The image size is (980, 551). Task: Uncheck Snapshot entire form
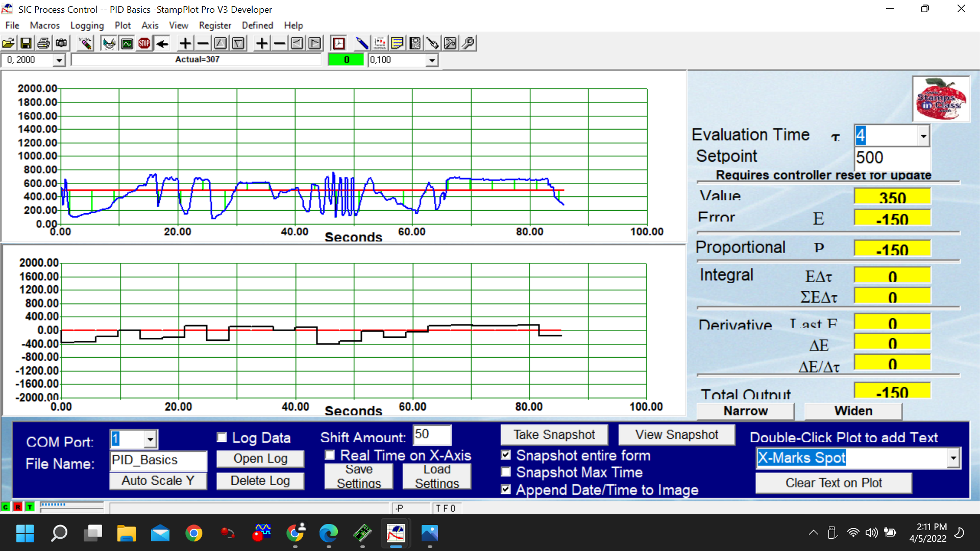(506, 455)
